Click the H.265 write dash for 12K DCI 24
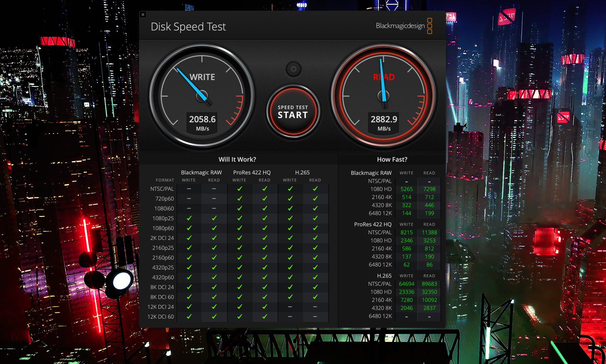The width and height of the screenshot is (606, 364). (290, 307)
